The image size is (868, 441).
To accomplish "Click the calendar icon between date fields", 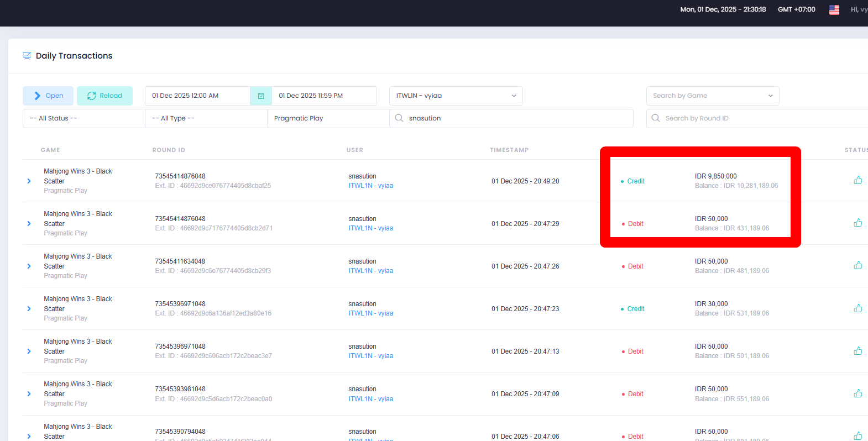I will 261,96.
